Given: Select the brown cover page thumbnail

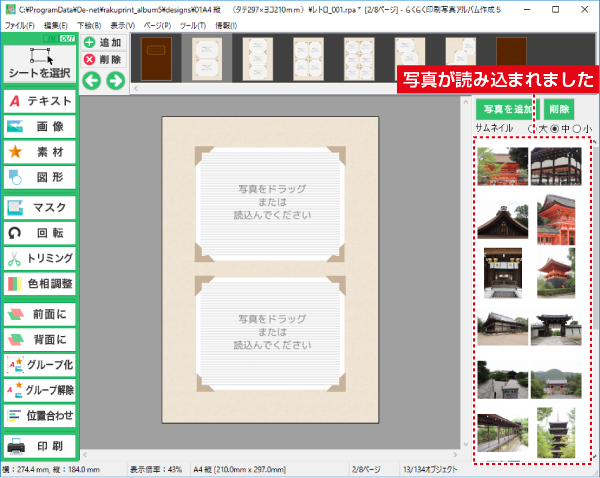Looking at the screenshot, I should coord(157,59).
